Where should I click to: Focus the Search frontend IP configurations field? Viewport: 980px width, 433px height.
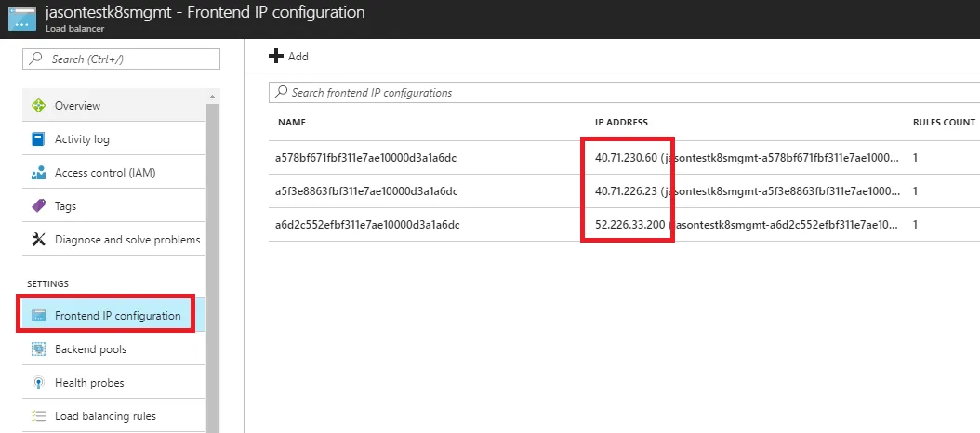(625, 93)
